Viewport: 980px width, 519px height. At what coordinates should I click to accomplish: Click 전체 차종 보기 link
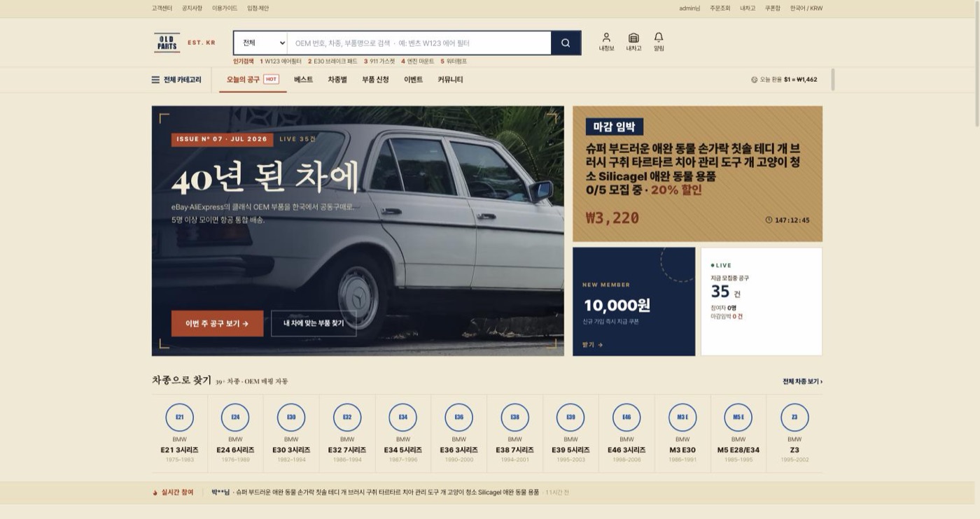click(802, 381)
